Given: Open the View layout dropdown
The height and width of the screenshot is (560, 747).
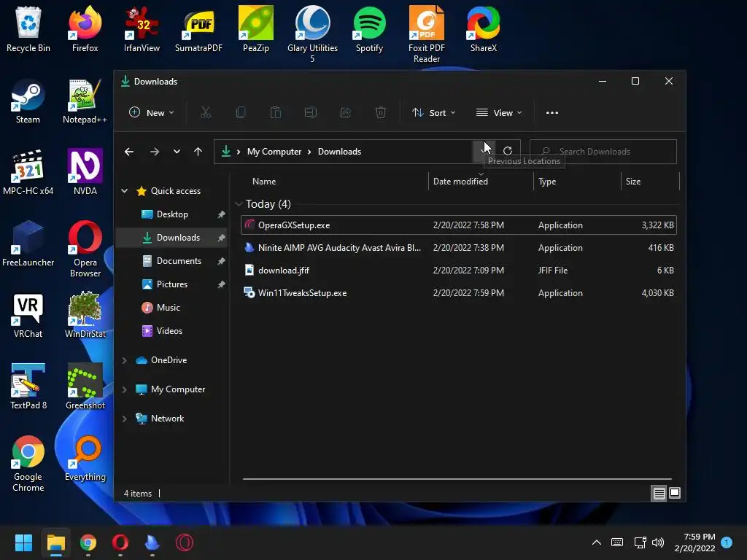Looking at the screenshot, I should coord(499,113).
